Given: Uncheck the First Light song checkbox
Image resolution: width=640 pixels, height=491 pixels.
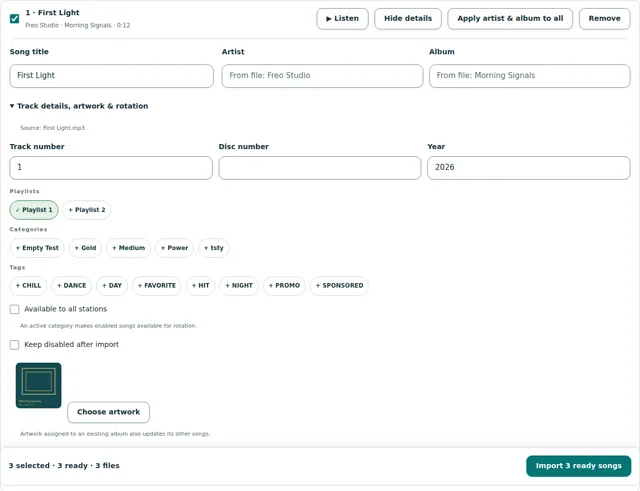Looking at the screenshot, I should click(x=14, y=19).
